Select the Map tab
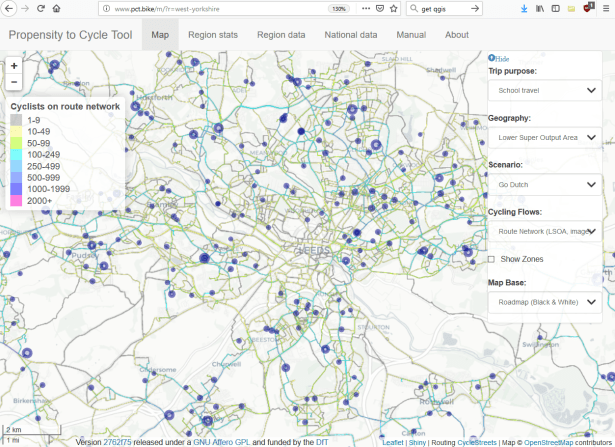 point(160,35)
